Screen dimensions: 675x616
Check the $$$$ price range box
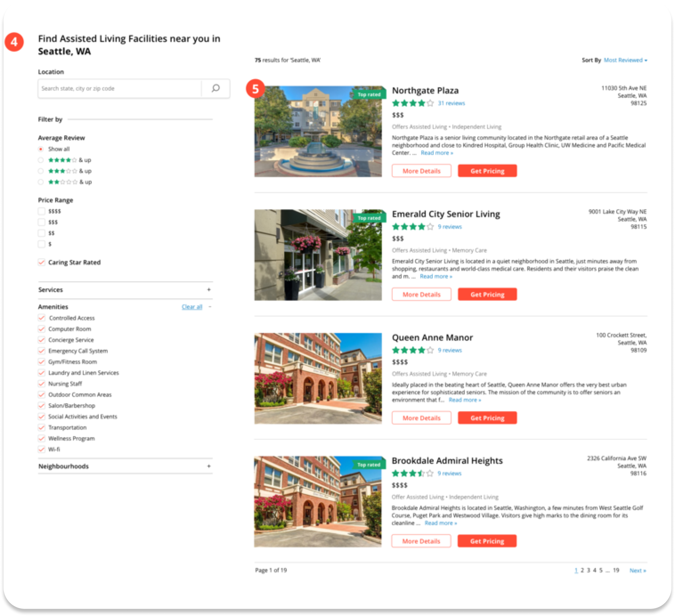pos(42,211)
